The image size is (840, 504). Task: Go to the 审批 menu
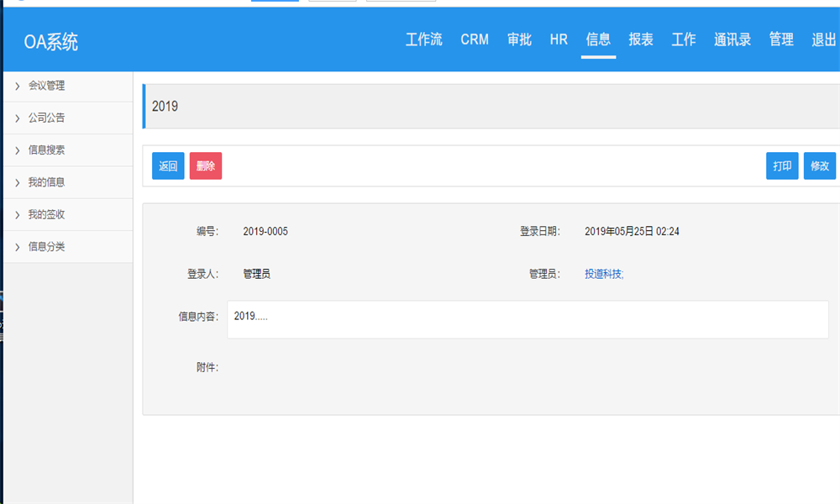pyautogui.click(x=519, y=39)
